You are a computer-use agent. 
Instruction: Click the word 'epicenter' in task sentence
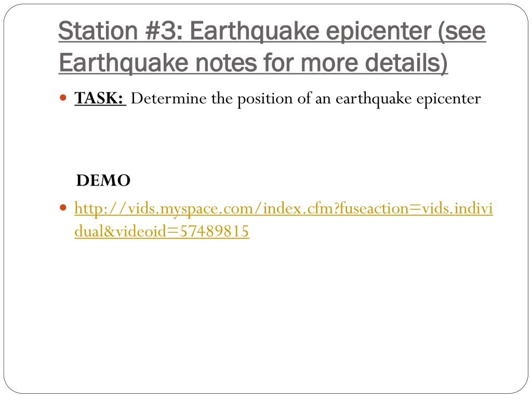[448, 99]
